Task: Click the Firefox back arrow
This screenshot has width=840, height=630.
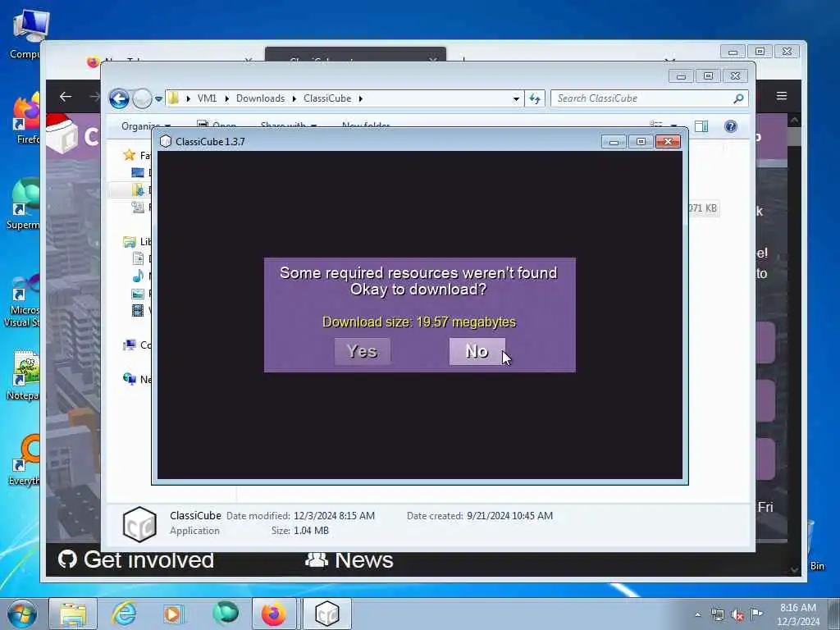Action: (x=66, y=97)
